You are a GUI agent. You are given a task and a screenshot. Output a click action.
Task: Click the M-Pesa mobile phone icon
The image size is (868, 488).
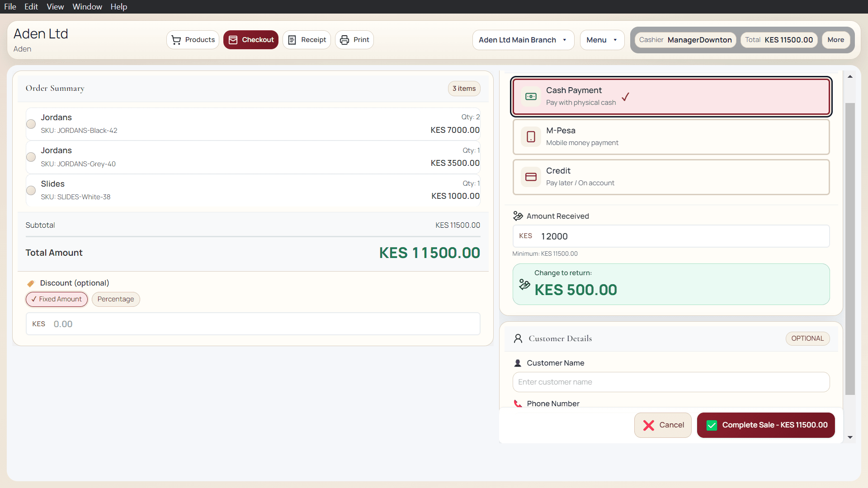531,137
